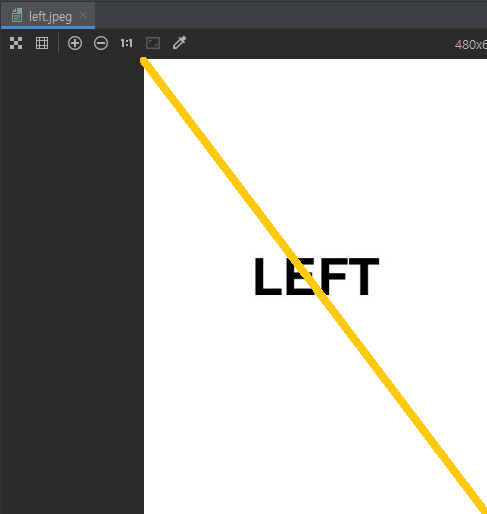Close the left.jpeg tab
The width and height of the screenshot is (487, 514).
tap(83, 15)
